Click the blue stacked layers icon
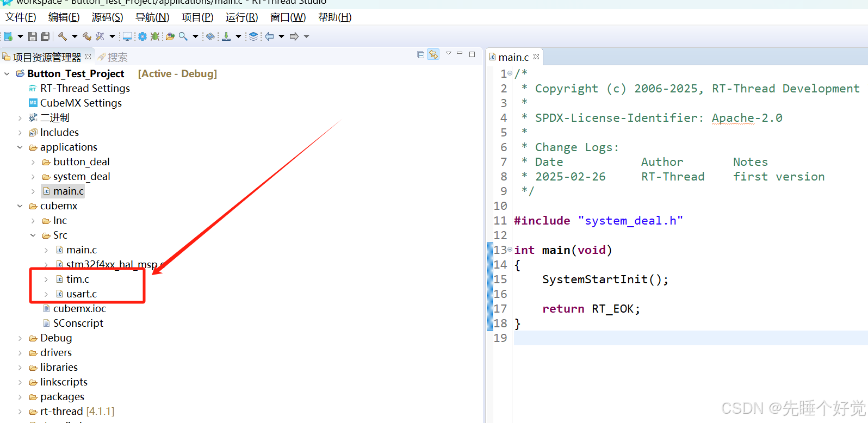 point(253,36)
